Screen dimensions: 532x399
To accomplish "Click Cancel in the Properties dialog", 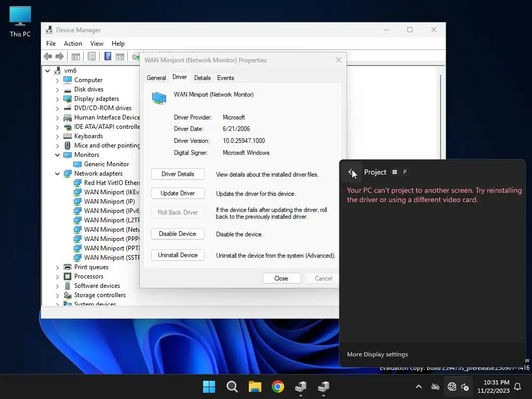I will tap(323, 278).
